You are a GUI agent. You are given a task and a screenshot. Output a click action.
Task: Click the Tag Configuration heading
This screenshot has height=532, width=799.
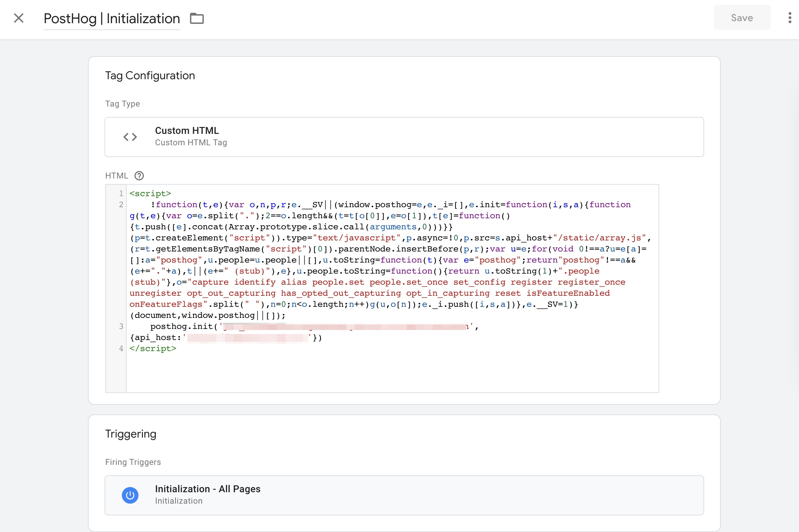(150, 75)
